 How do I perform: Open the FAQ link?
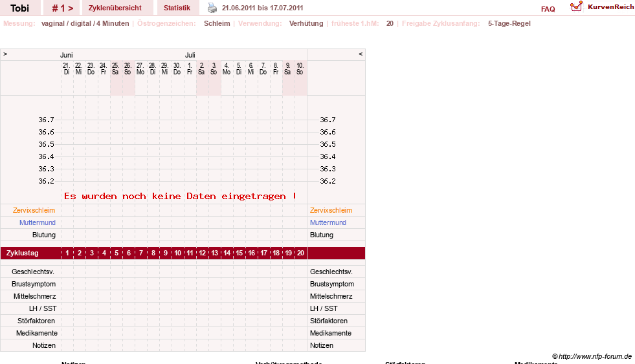coord(548,9)
